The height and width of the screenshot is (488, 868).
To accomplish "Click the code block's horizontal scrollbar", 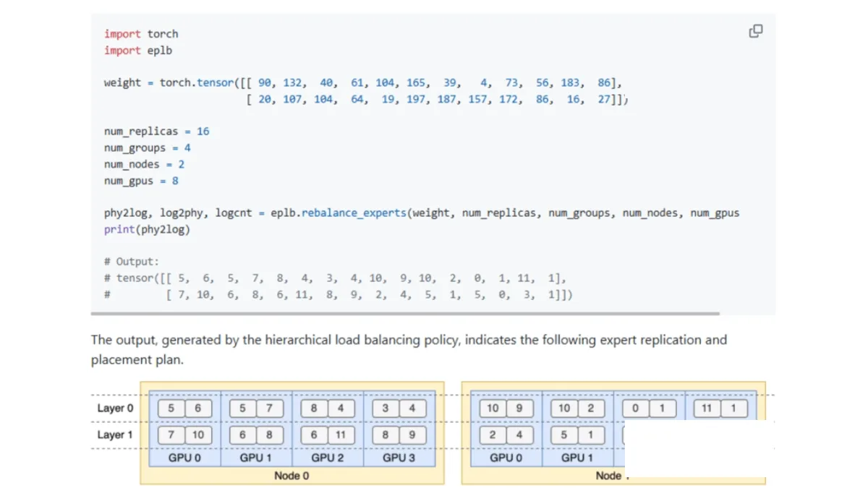I will [x=405, y=314].
